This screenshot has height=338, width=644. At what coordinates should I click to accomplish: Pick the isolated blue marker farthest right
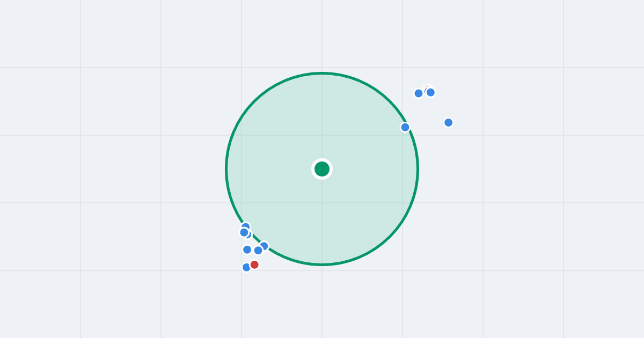(x=449, y=122)
